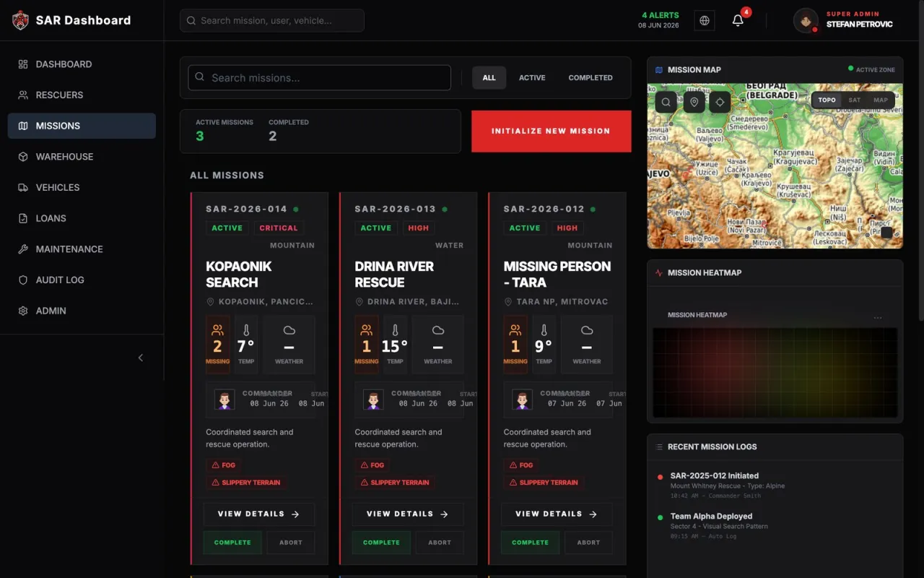Open ADMIN in the sidebar
Screen dimensions: 924x578
[x=82, y=311]
